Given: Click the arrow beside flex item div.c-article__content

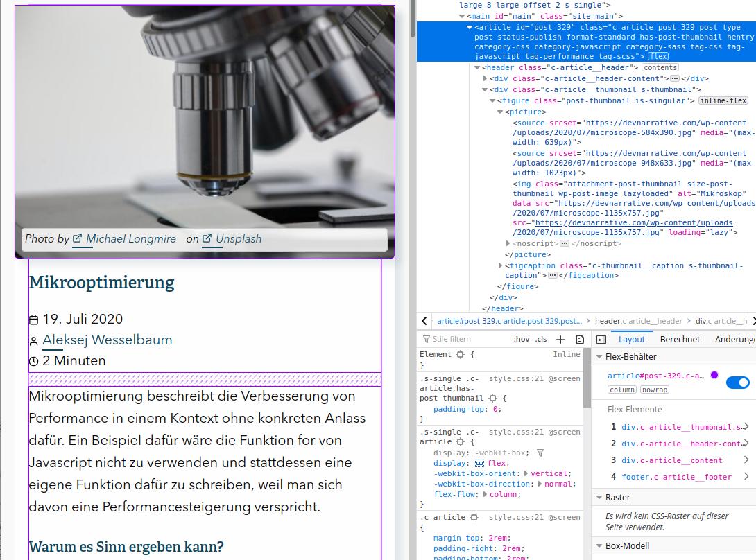Looking at the screenshot, I should pyautogui.click(x=746, y=460).
